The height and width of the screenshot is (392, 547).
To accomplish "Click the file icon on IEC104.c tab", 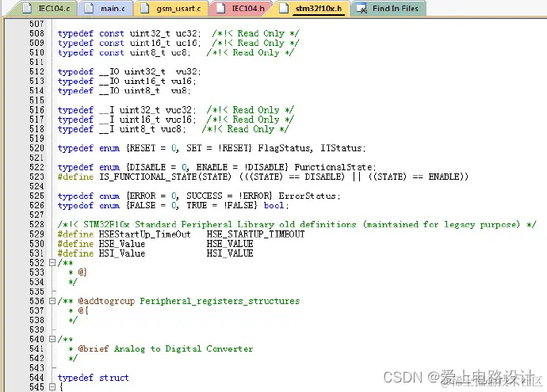I will pos(27,9).
